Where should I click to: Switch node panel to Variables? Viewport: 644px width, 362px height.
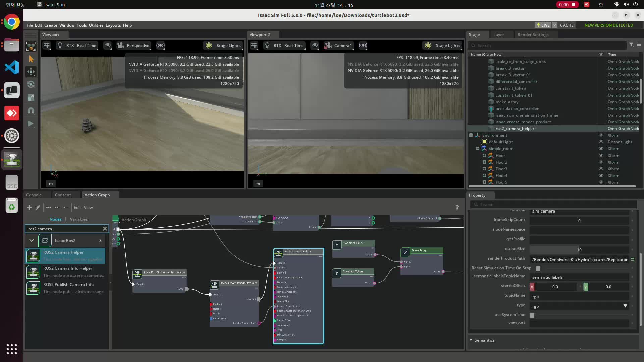(78, 219)
